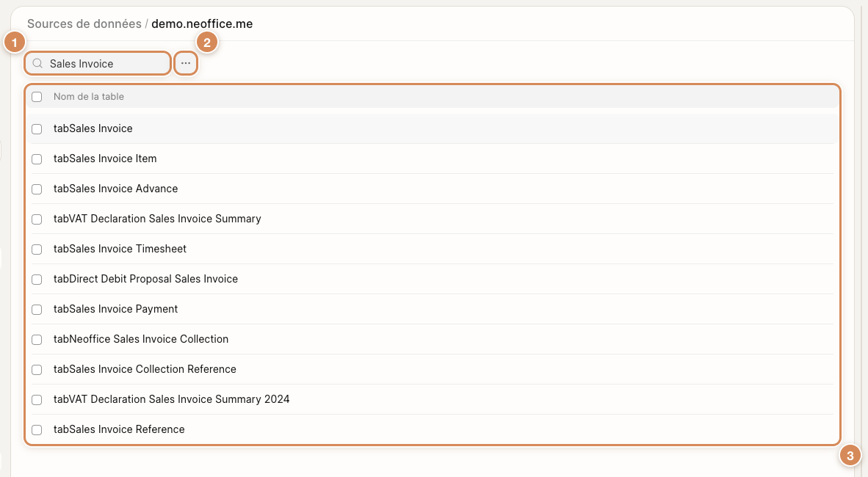The image size is (868, 477).
Task: Check the tabSales Invoice Advance checkbox
Action: (x=37, y=189)
